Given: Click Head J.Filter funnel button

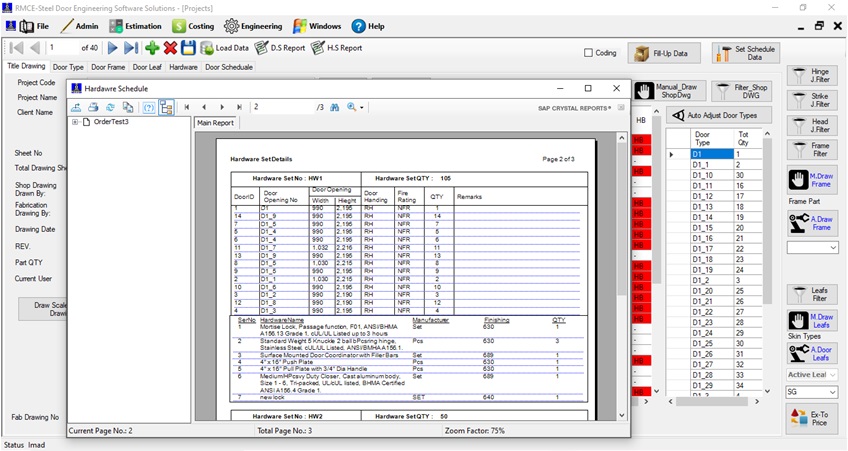Looking at the screenshot, I should 812,125.
